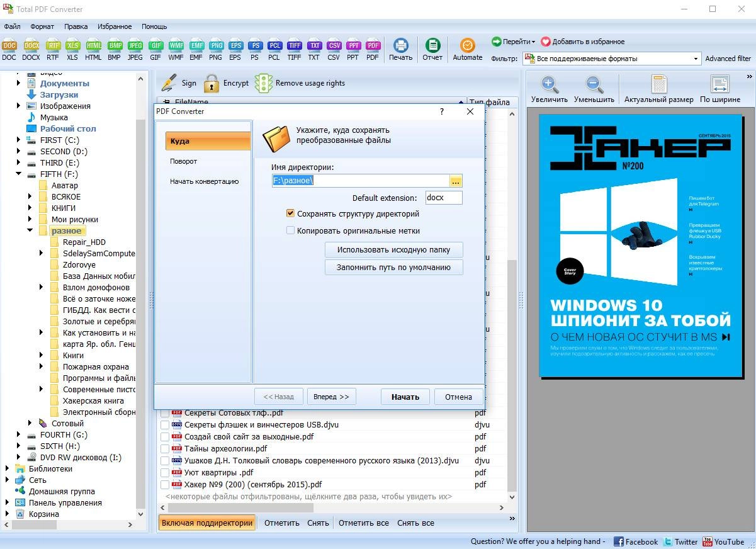Choose the PCL format icon
This screenshot has width=756, height=549.
[x=274, y=49]
